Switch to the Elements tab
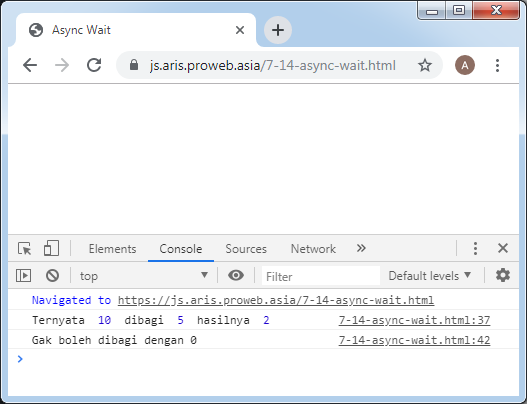Screen dimensions: 527x404 (112, 249)
